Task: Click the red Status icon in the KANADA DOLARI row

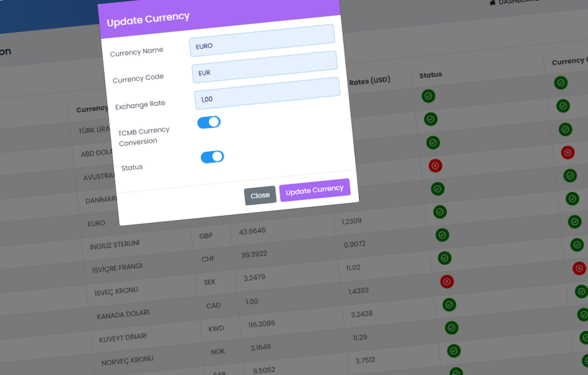Action: click(x=447, y=281)
